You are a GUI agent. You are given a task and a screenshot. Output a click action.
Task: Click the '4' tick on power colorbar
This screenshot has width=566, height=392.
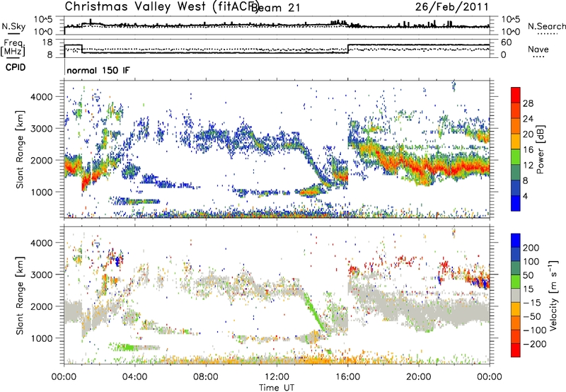pos(526,196)
